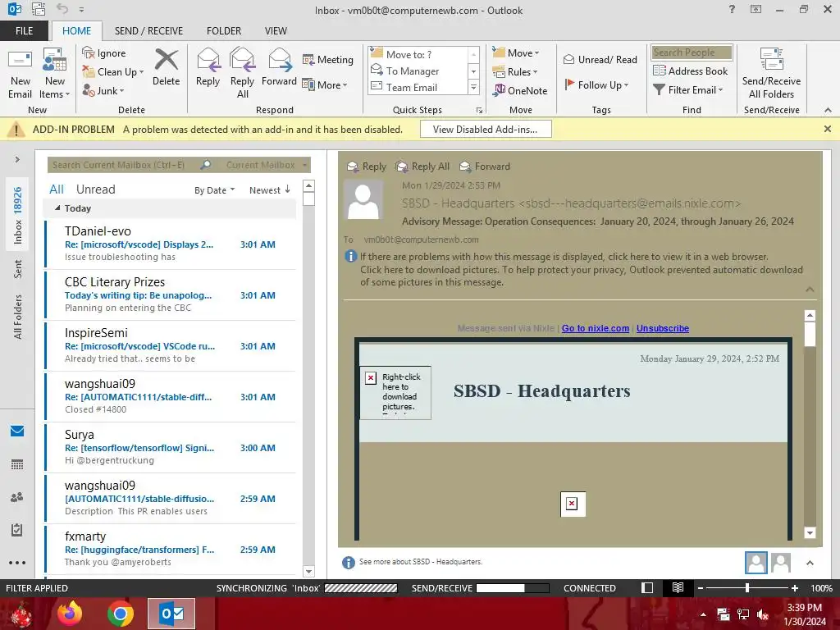Viewport: 840px width, 630px height.
Task: Open New Items menu
Action: [x=55, y=74]
